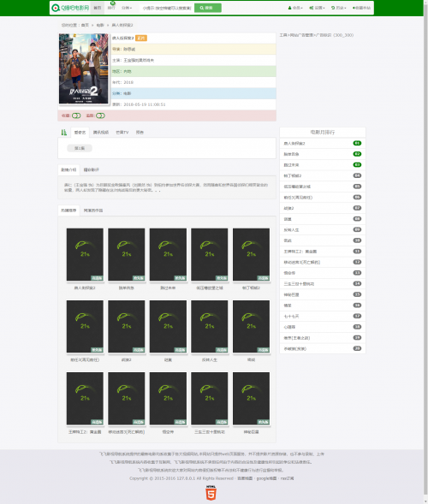Open the first movie thumbnail in recommendations
This screenshot has height=504, width=428.
85,255
